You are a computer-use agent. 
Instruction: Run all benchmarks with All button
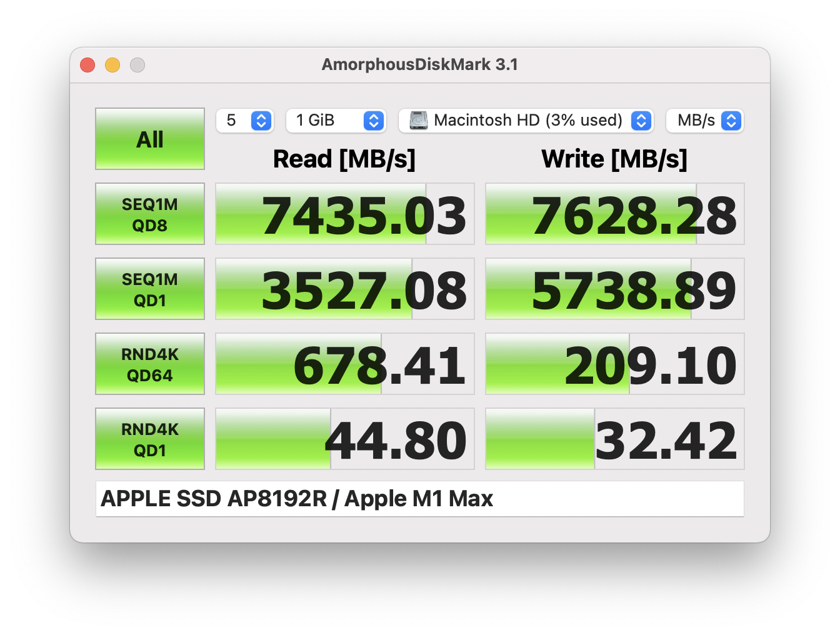point(150,139)
